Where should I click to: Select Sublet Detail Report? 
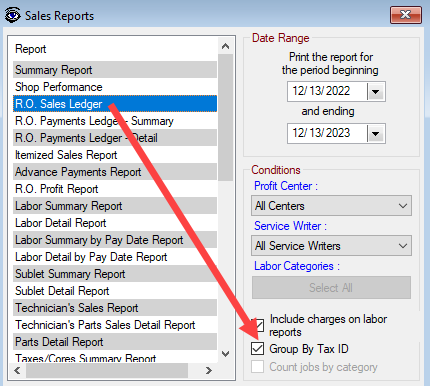pyautogui.click(x=115, y=291)
